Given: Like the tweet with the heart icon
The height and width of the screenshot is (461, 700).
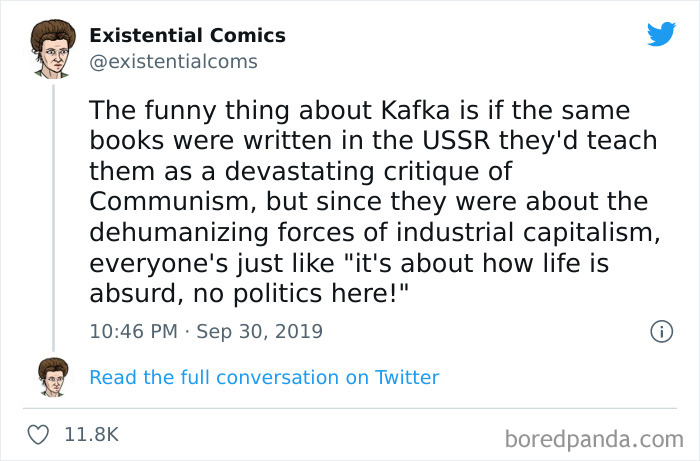Looking at the screenshot, I should point(39,435).
